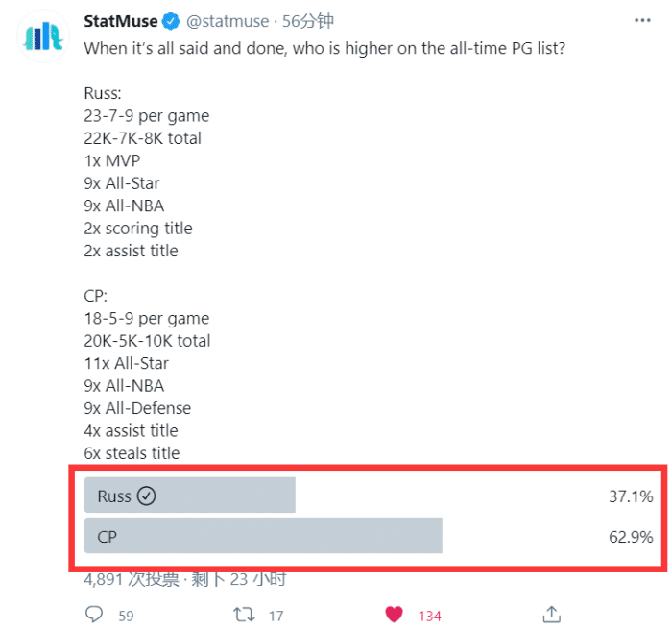Click the 134 likes count
The image size is (672, 629).
(429, 615)
